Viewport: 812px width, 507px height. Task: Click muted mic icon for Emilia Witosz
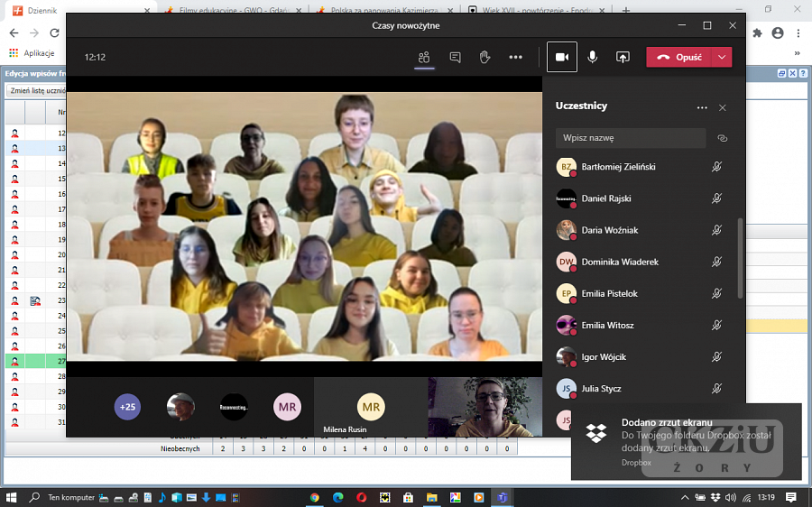[x=716, y=326]
